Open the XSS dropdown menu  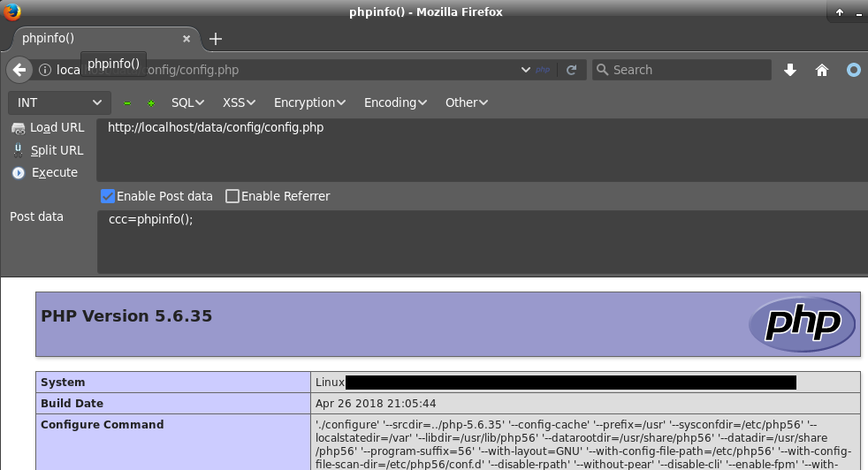(240, 103)
